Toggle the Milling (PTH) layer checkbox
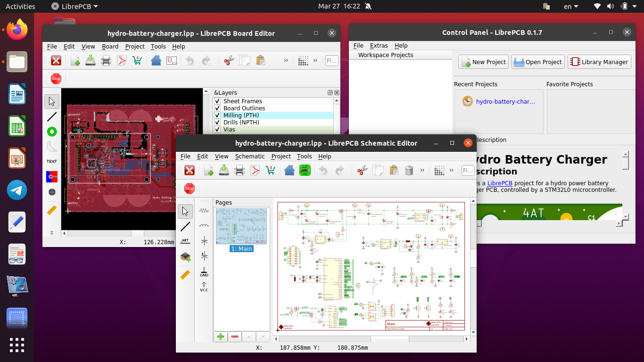 click(x=217, y=115)
